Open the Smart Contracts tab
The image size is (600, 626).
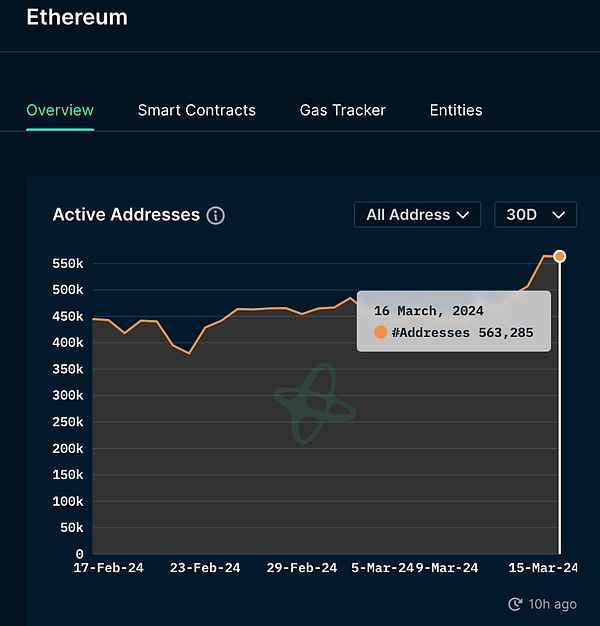pos(197,110)
